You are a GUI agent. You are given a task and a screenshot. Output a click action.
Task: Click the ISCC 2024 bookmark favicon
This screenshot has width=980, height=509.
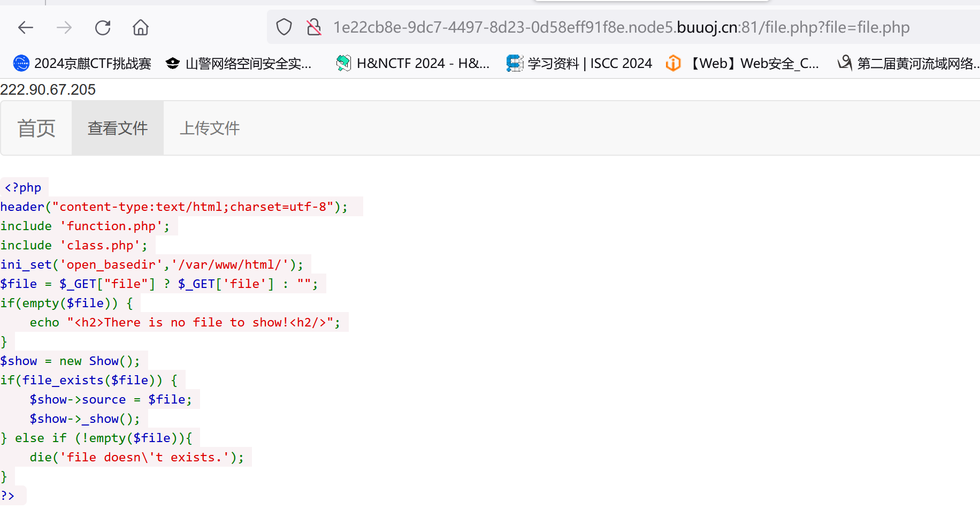pos(515,63)
